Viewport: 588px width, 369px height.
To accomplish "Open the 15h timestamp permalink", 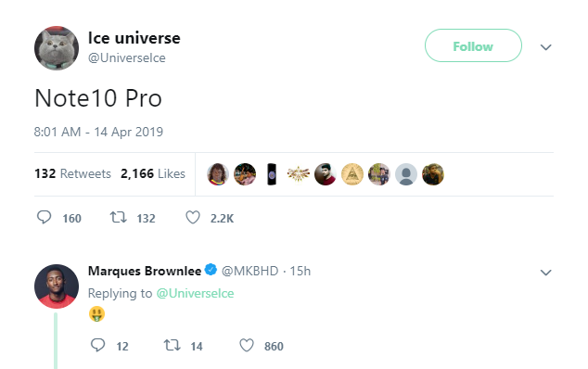I will click(300, 271).
